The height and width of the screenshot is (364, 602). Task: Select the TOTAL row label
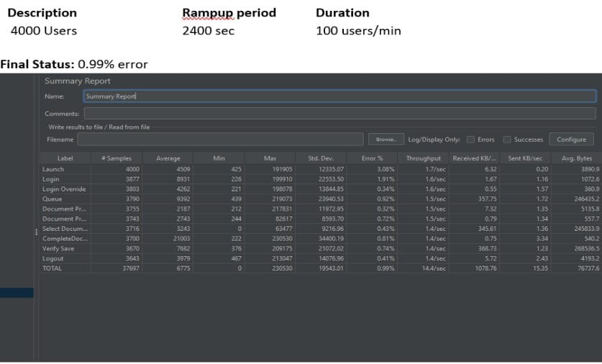(x=52, y=268)
